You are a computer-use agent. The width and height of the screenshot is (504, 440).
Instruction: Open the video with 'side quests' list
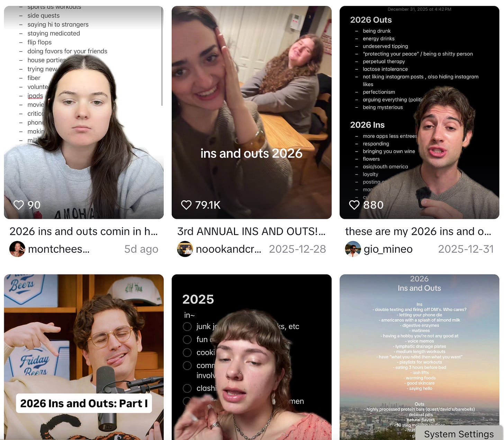[x=84, y=113]
